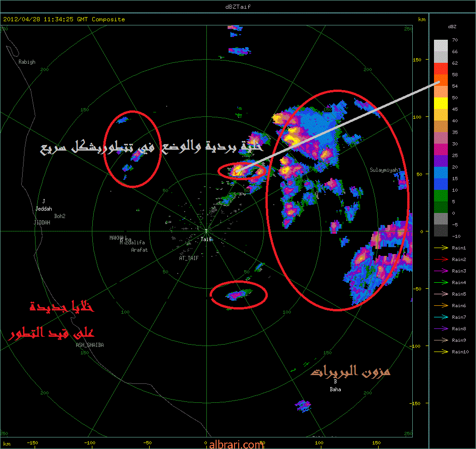Click the orange Rain6 arrow icon
The height and width of the screenshot is (449, 476).
click(441, 306)
